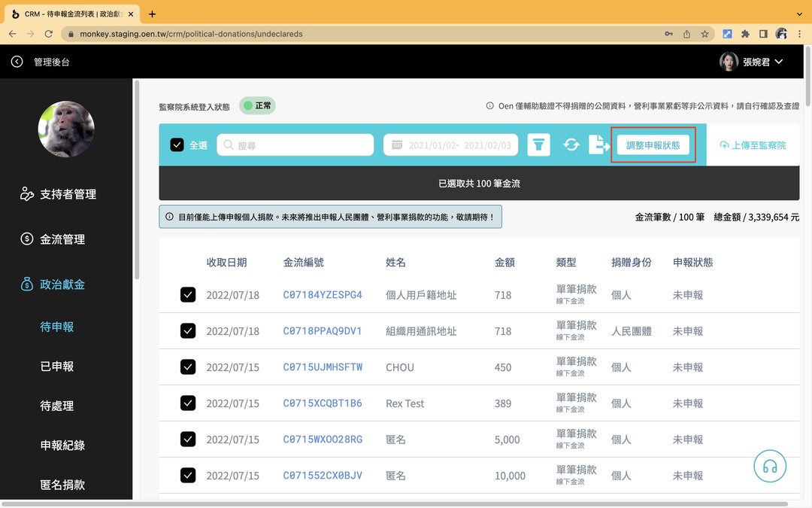Expand the 張婉君 account dropdown

[x=756, y=62]
